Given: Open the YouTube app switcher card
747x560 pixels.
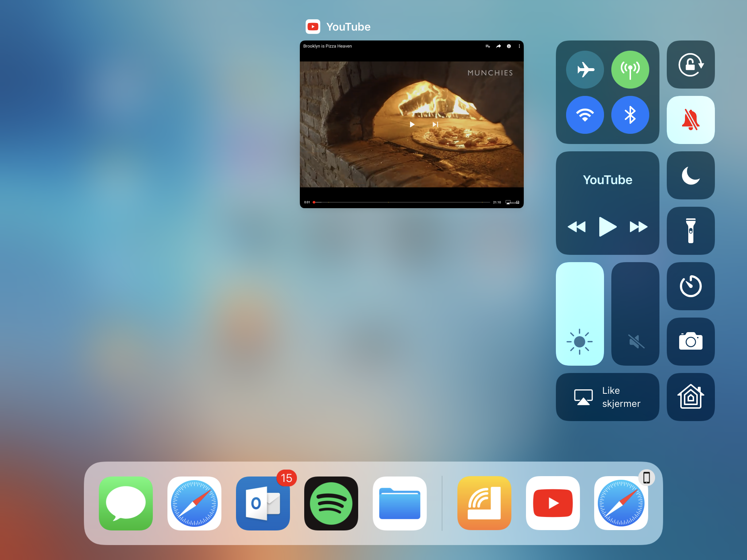Looking at the screenshot, I should click(412, 124).
